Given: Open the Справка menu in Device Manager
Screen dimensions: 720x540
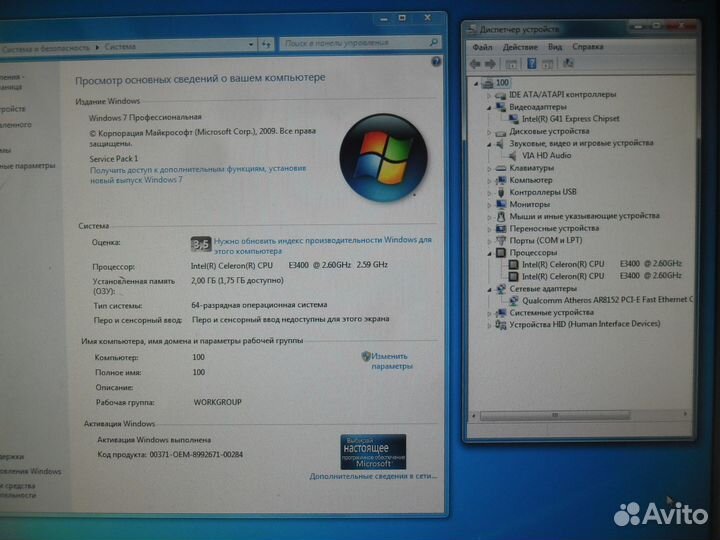Looking at the screenshot, I should pyautogui.click(x=588, y=47).
